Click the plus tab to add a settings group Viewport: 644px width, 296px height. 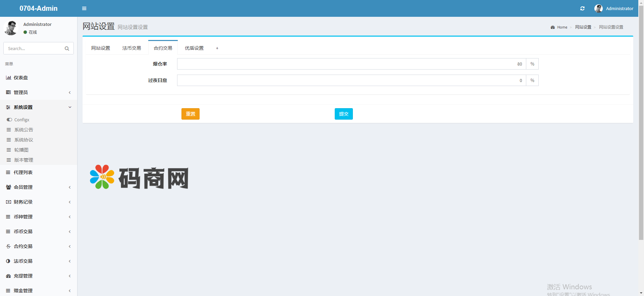(217, 48)
